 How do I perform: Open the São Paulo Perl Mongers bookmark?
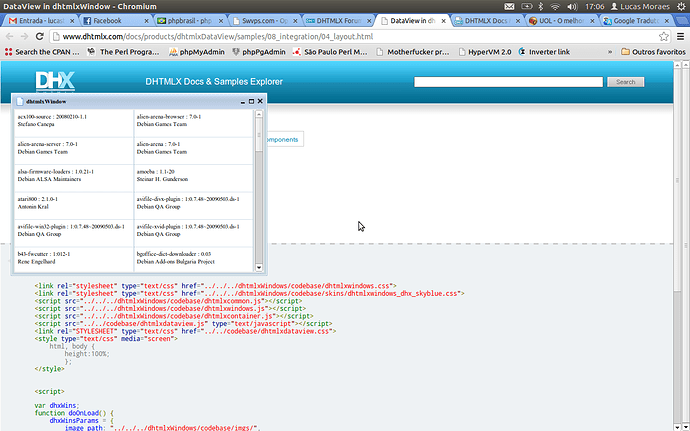tap(330, 52)
